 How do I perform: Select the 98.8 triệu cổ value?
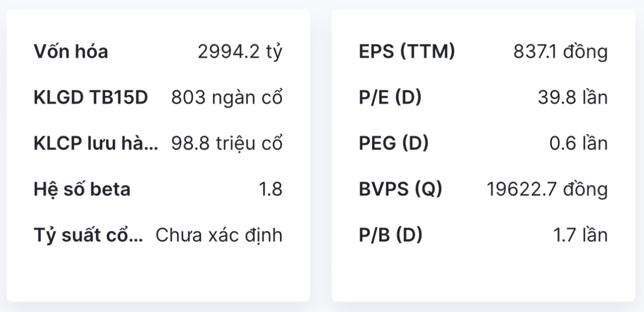(226, 144)
